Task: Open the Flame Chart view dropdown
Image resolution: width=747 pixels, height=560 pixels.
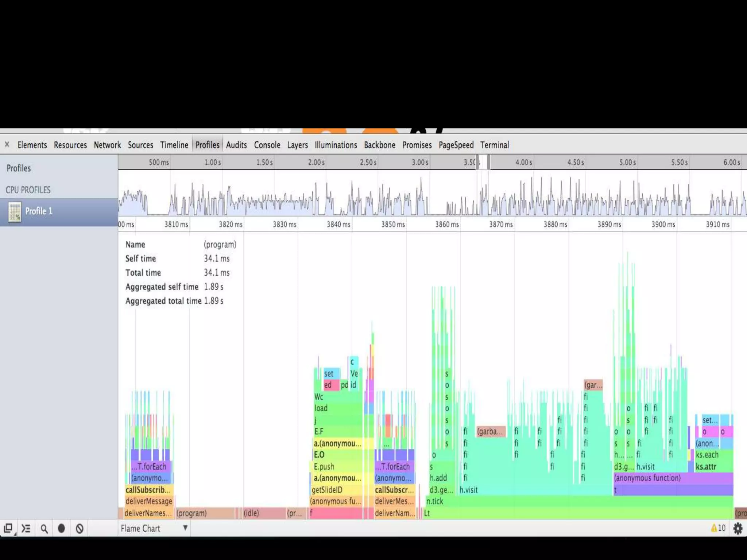Action: tap(153, 528)
